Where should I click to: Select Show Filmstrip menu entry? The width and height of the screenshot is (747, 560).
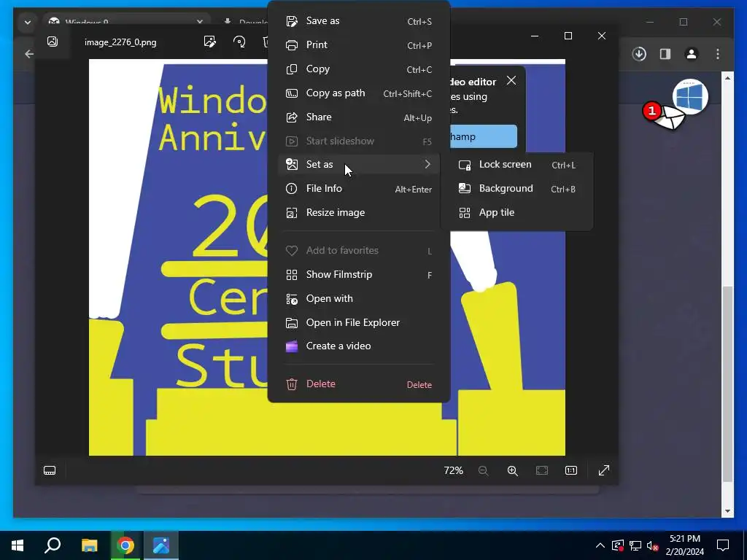click(359, 275)
